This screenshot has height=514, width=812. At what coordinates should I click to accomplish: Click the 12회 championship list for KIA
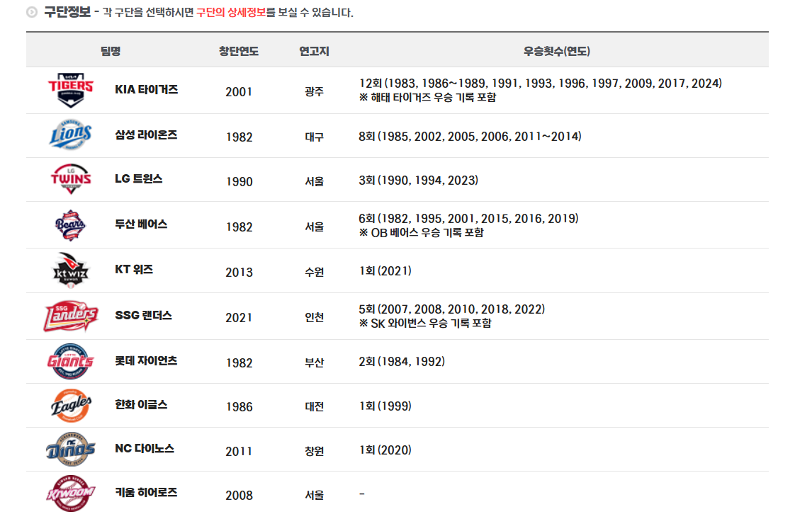[x=540, y=84]
